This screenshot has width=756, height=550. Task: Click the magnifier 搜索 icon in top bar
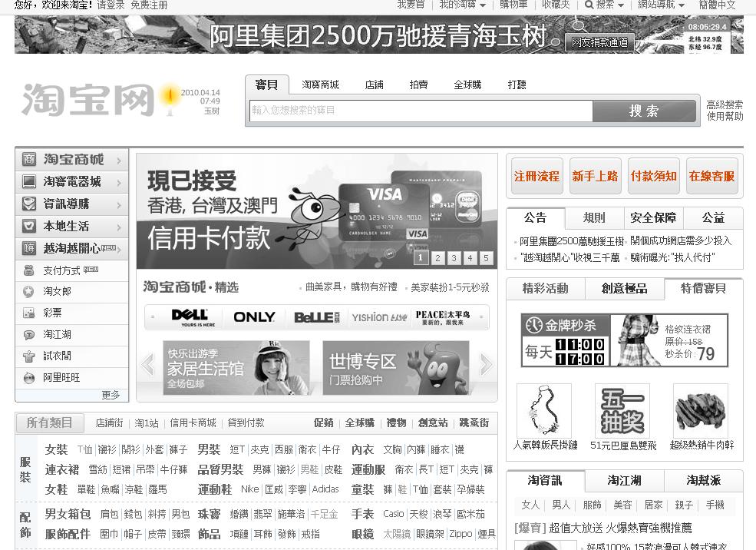(589, 5)
